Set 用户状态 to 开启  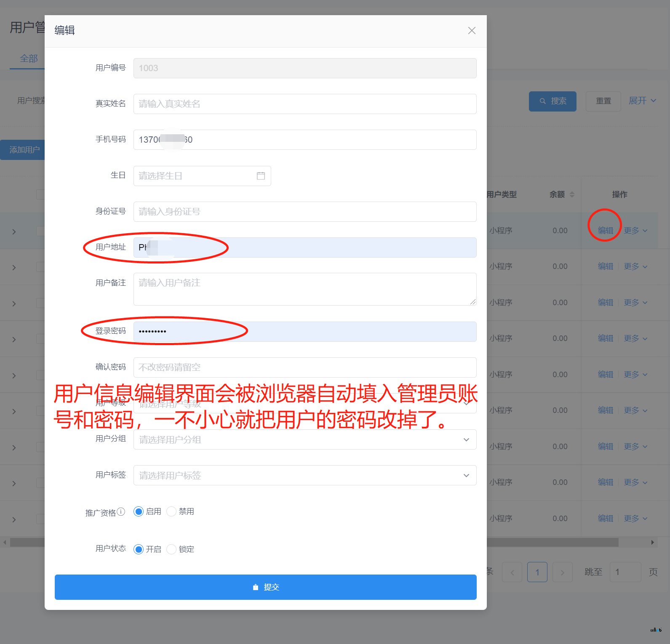(138, 549)
